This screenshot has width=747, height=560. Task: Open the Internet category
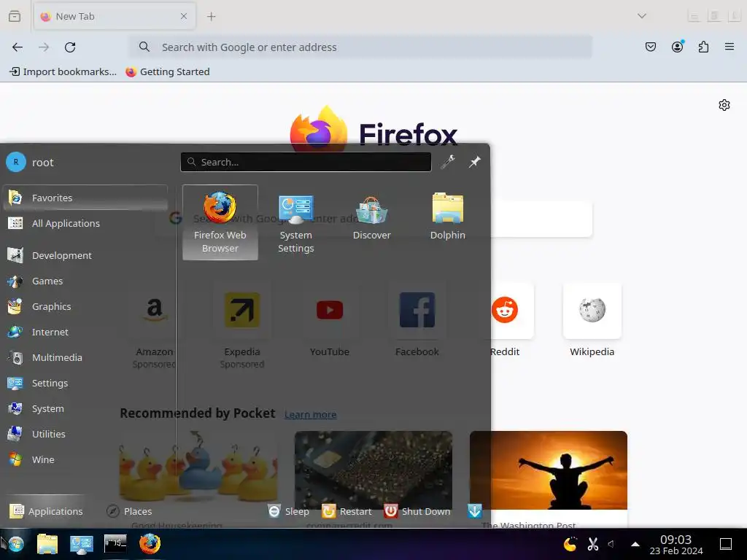[x=85, y=332]
